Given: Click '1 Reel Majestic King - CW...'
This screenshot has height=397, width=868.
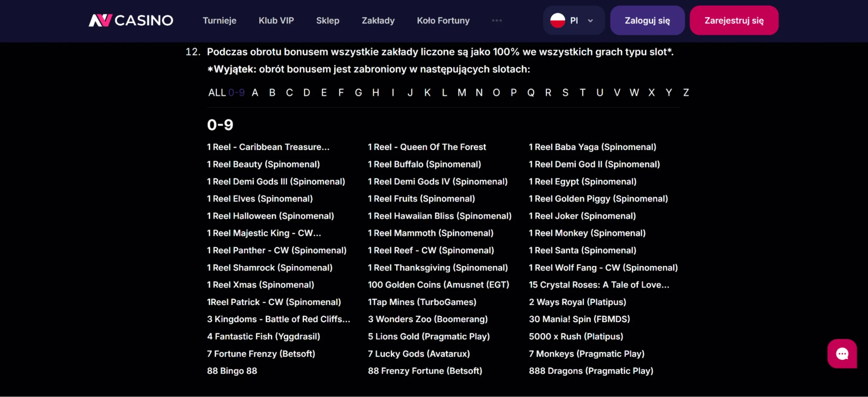Looking at the screenshot, I should (264, 233).
